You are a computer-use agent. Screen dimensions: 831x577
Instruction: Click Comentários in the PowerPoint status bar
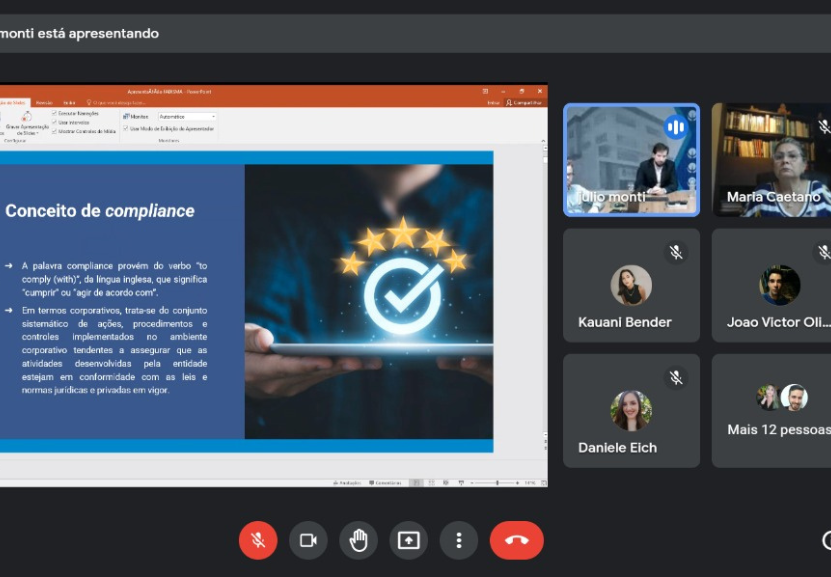(384, 483)
